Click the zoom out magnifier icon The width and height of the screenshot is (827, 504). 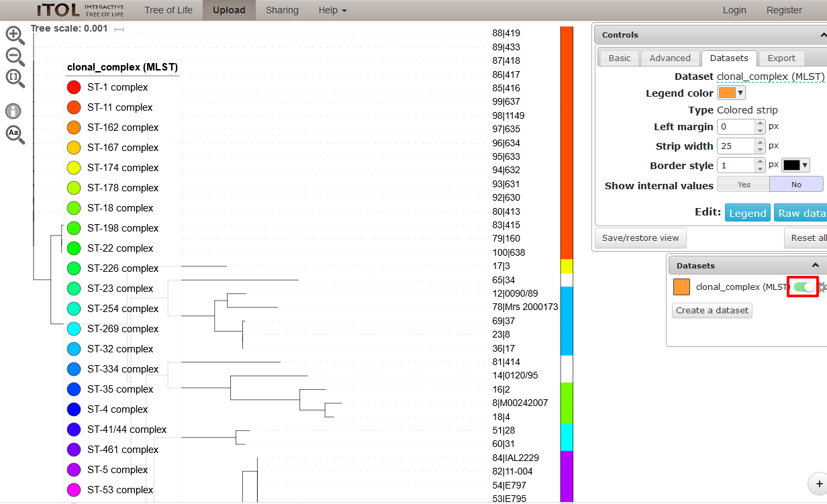[15, 57]
